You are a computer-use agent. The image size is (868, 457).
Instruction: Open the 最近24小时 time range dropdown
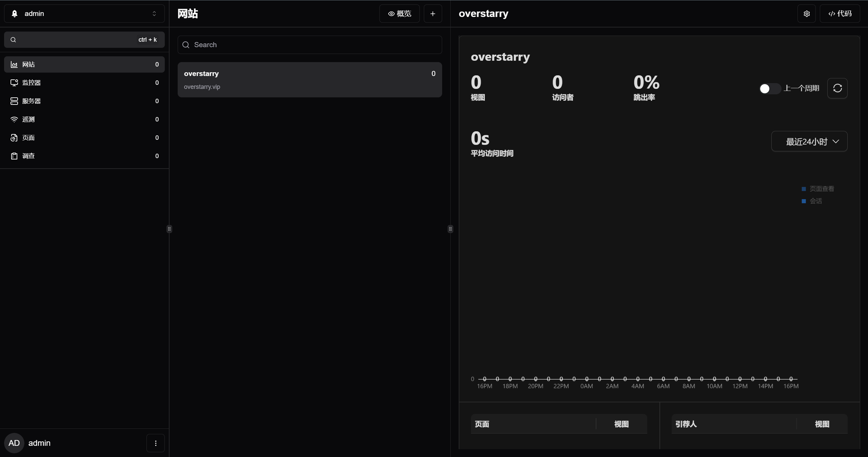809,141
